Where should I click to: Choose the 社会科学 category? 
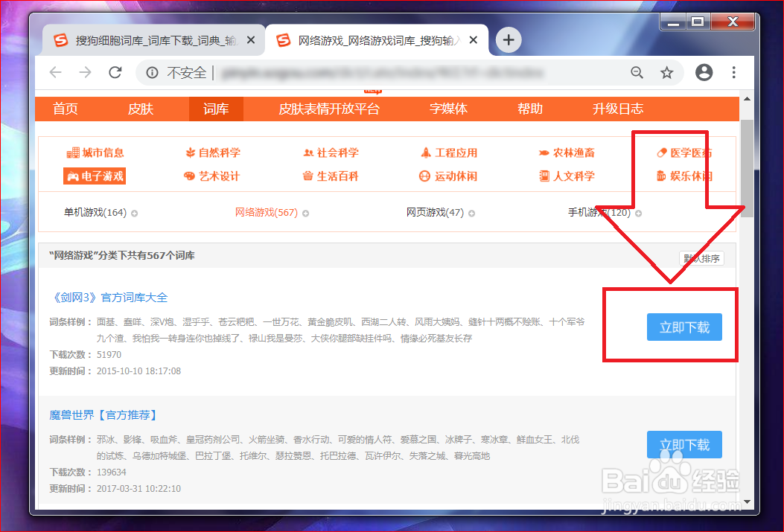[331, 153]
